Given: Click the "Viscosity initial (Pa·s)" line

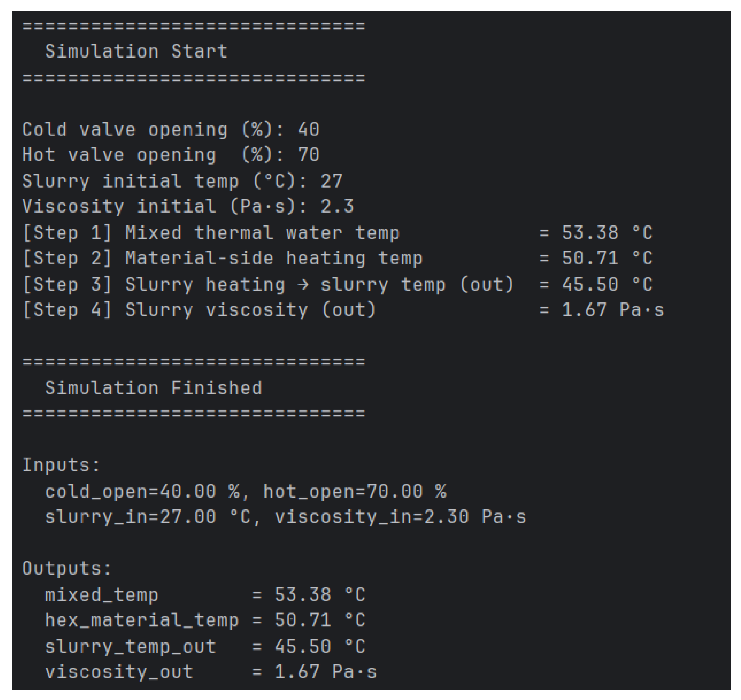Looking at the screenshot, I should tap(187, 206).
